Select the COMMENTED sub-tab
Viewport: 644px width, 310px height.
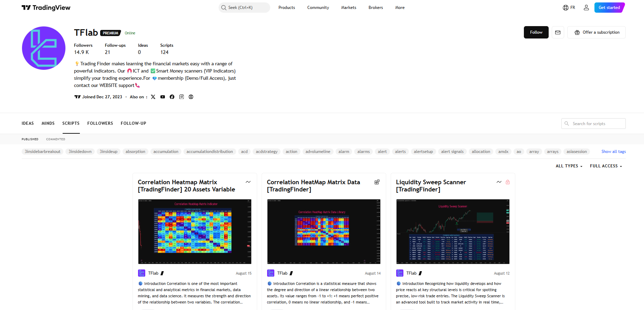tap(56, 139)
